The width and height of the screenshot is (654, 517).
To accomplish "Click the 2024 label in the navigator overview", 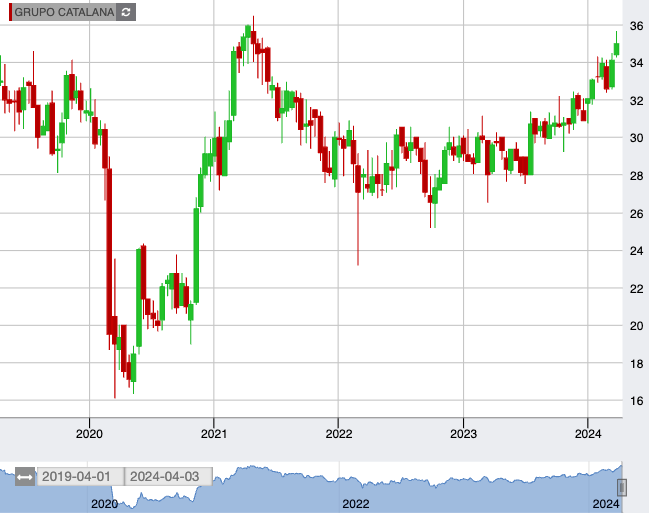I will (x=606, y=504).
